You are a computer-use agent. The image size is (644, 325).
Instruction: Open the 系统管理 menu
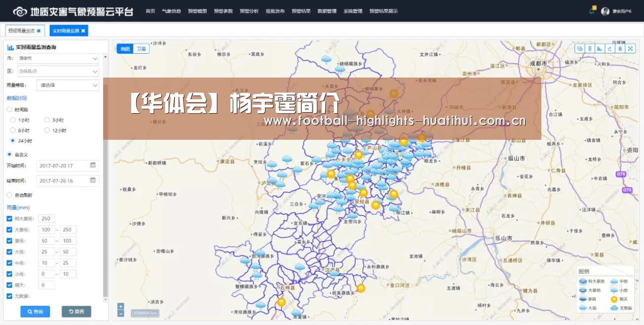[353, 11]
